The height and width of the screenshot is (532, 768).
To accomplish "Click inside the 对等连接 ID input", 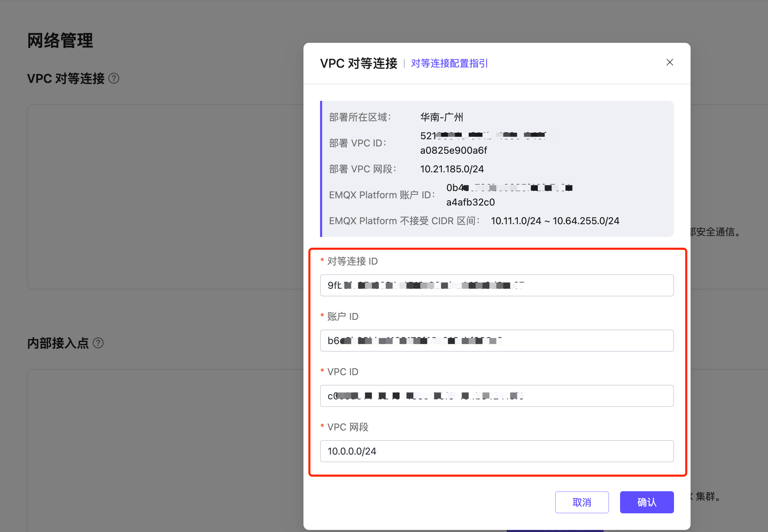I will [497, 285].
